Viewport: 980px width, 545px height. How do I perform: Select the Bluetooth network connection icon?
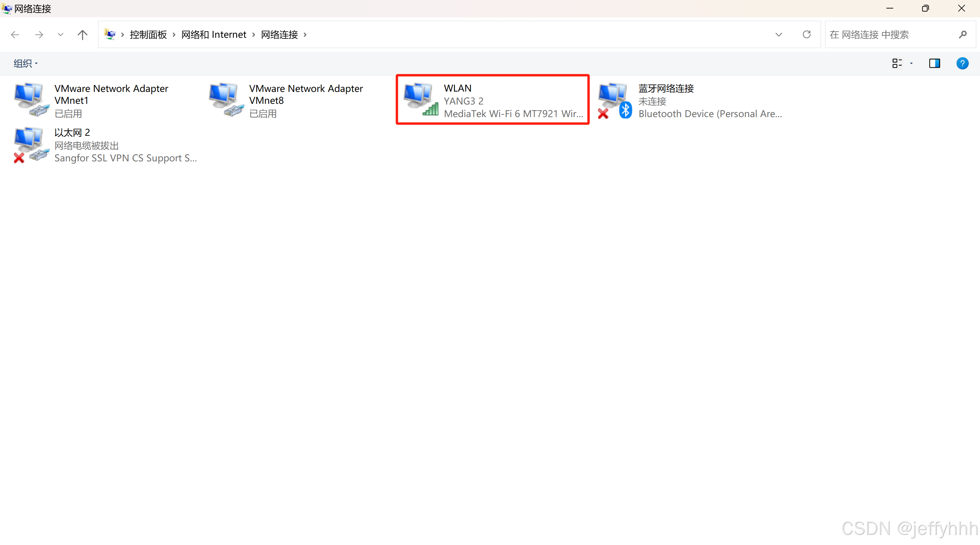click(x=615, y=100)
